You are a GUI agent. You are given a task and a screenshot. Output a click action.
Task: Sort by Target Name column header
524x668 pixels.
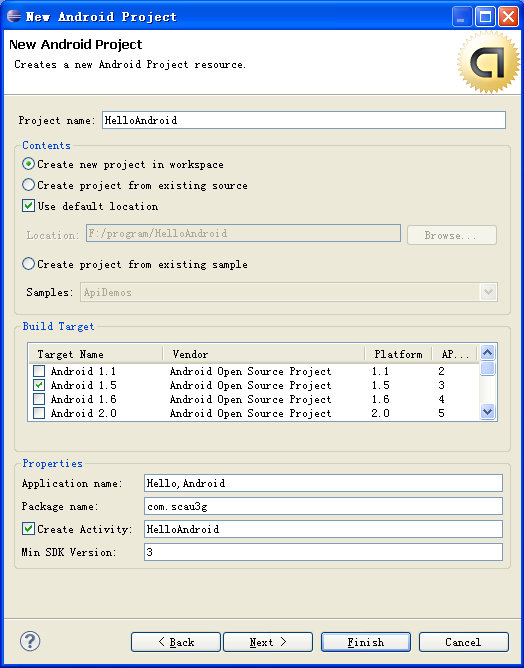click(96, 354)
